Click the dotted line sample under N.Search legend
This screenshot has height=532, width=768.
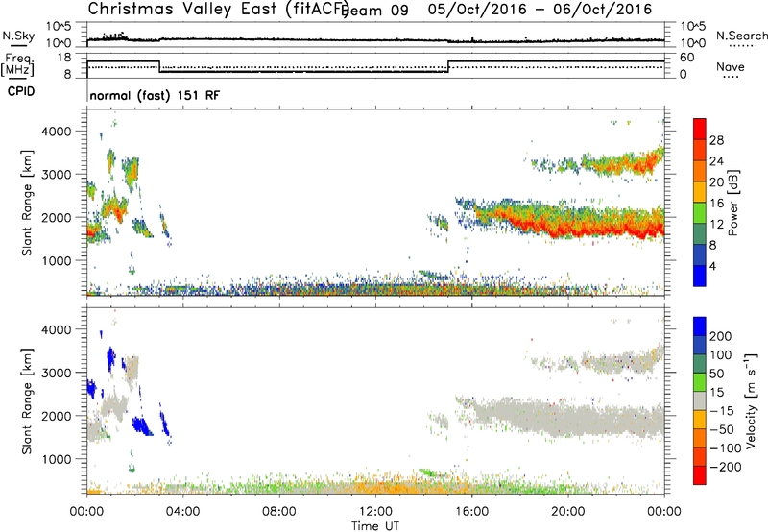coord(743,46)
